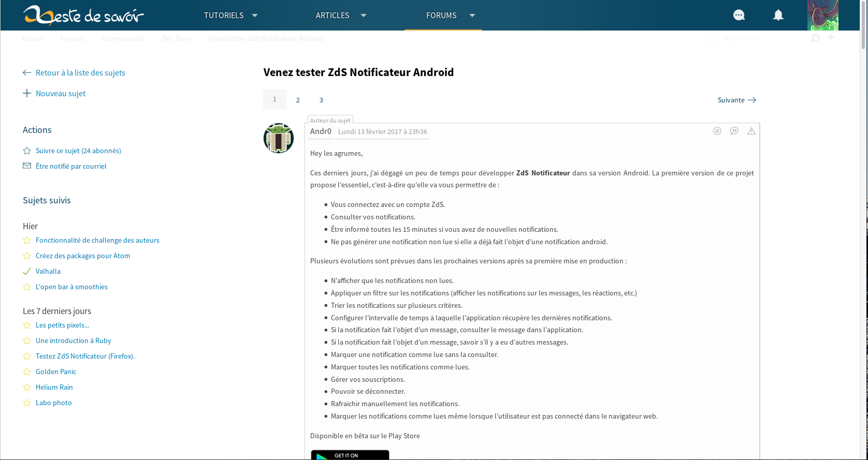Expand the Forums dropdown arrow
Image resolution: width=868 pixels, height=460 pixels.
472,16
